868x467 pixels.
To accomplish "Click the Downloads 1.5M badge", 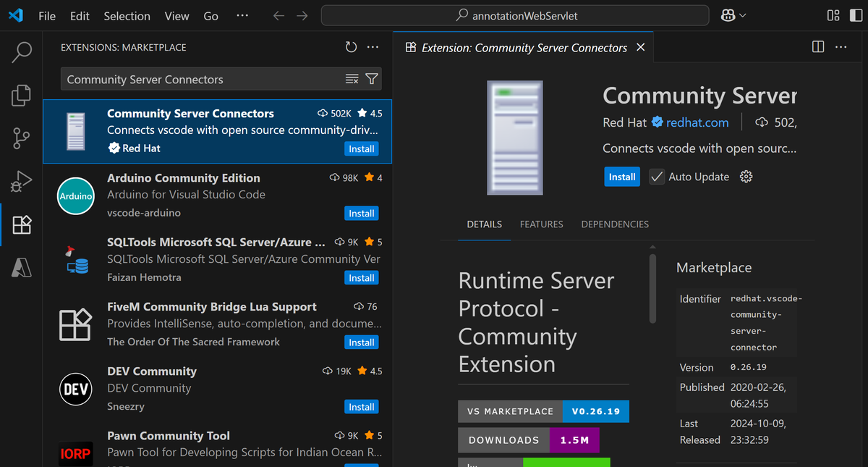I will tap(528, 440).
